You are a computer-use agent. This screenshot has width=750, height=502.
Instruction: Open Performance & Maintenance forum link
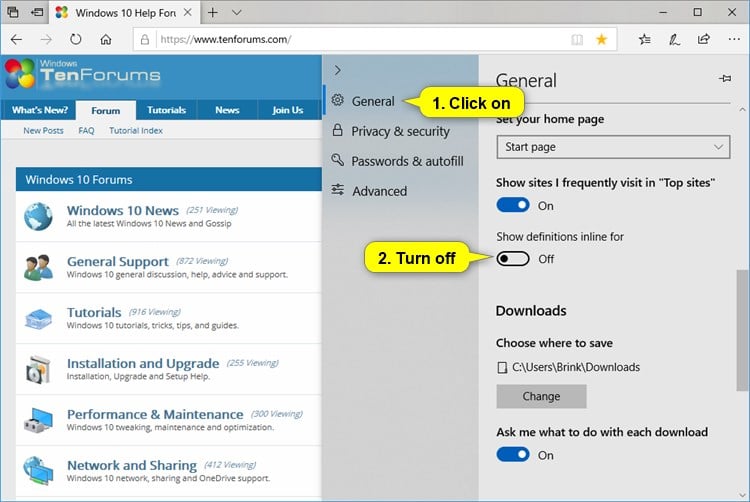click(x=155, y=414)
